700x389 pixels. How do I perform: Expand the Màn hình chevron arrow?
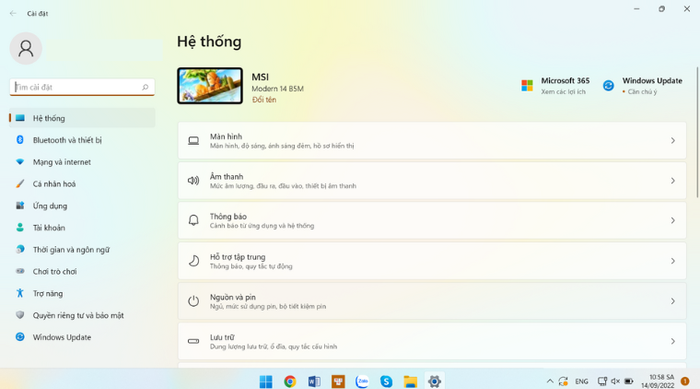pyautogui.click(x=673, y=141)
